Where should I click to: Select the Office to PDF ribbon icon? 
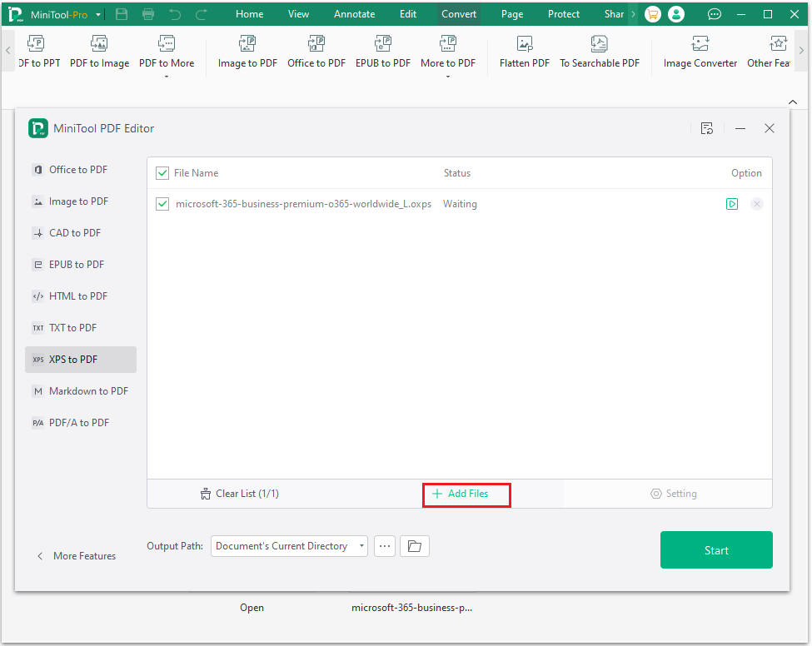point(316,44)
